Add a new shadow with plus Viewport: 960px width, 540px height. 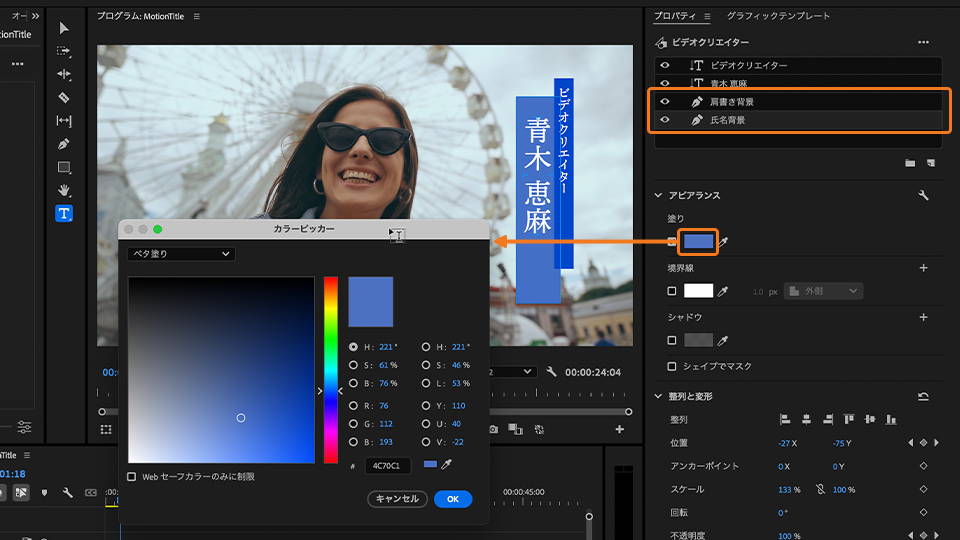(x=923, y=317)
